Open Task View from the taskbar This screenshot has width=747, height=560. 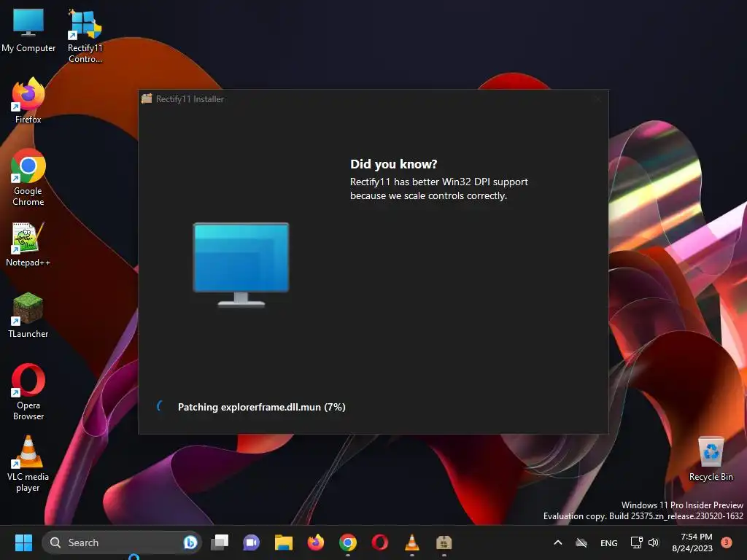pos(220,542)
